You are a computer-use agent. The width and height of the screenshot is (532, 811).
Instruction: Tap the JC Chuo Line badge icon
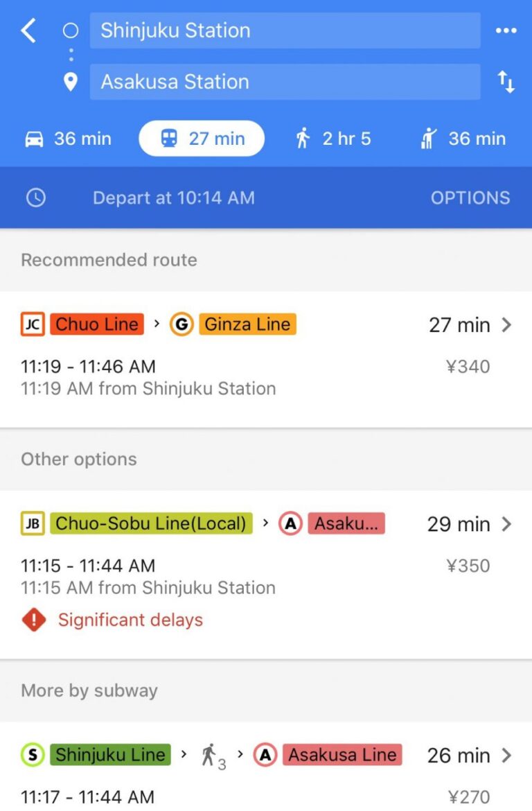(x=33, y=324)
